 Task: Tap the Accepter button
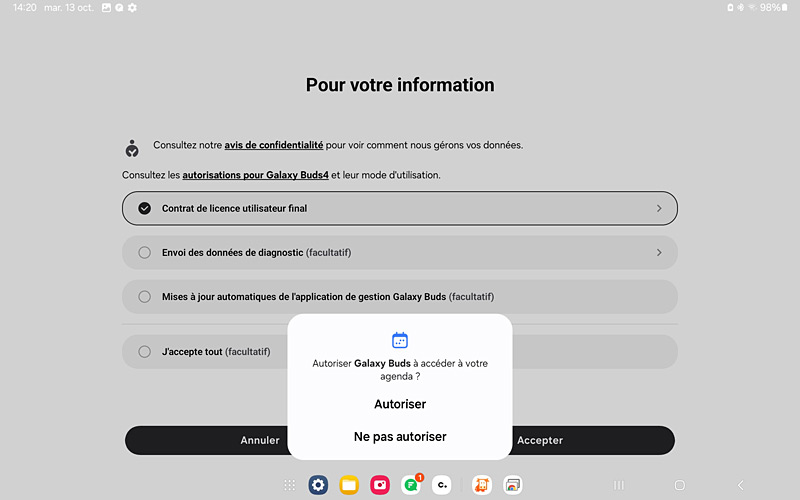coord(540,440)
